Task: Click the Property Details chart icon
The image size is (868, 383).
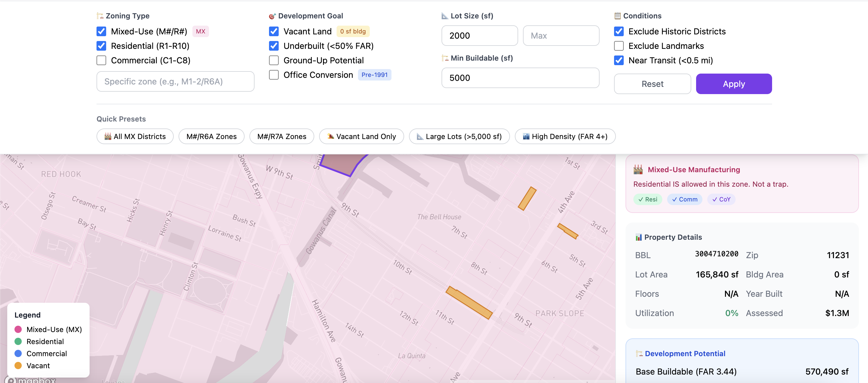Action: point(639,237)
